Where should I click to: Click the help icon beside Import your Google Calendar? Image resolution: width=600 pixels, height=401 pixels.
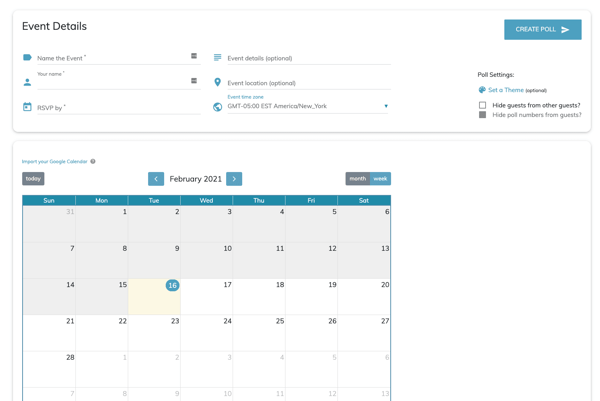(x=93, y=161)
